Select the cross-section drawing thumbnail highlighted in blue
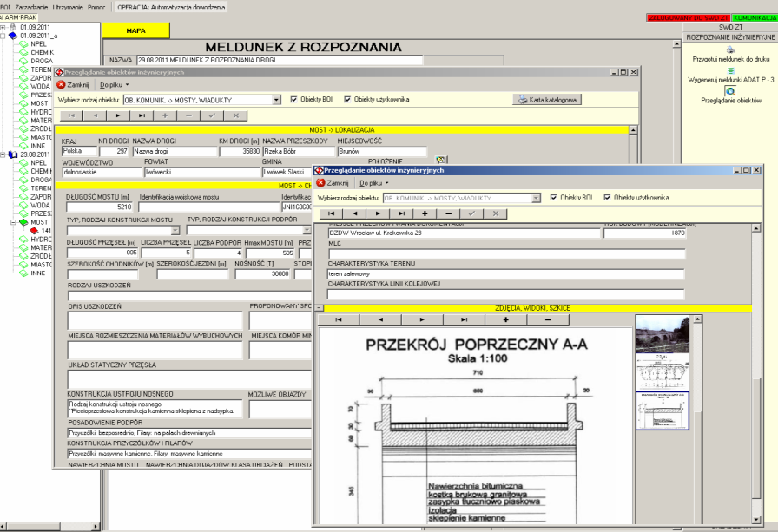The image size is (778, 532). 663,411
